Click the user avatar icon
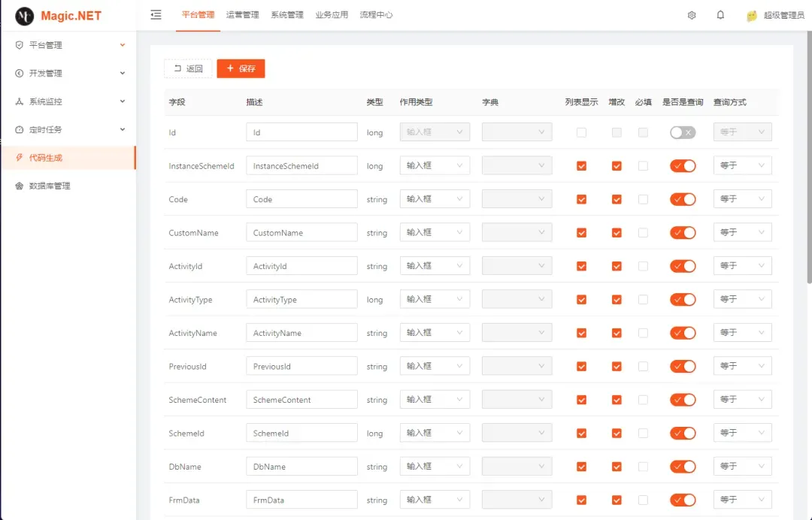This screenshot has height=520, width=812. pos(752,16)
